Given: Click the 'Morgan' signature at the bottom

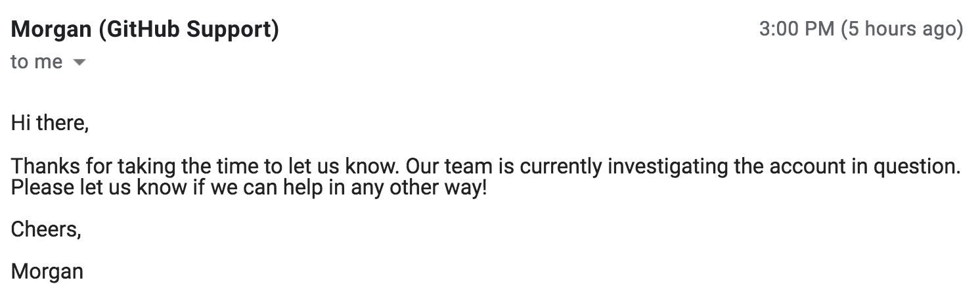Looking at the screenshot, I should (47, 271).
